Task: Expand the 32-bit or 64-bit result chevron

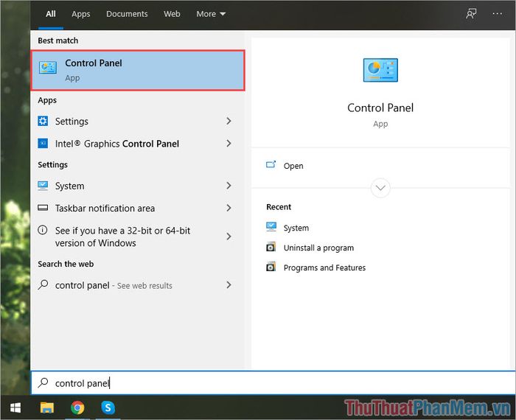Action: tap(229, 237)
